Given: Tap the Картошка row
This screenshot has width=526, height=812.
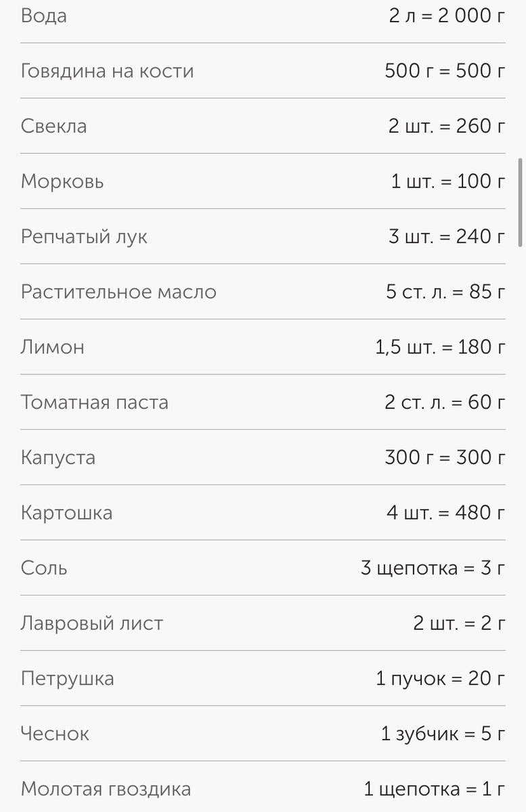Looking at the screenshot, I should (x=263, y=513).
